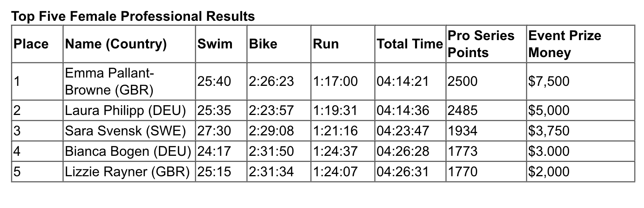
Task: Click the Bianca Bogen (DEU) name cell
Action: [129, 151]
